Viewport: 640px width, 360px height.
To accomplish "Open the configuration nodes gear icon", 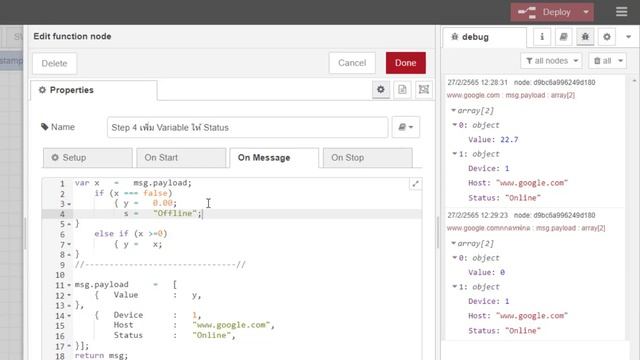I will (607, 37).
